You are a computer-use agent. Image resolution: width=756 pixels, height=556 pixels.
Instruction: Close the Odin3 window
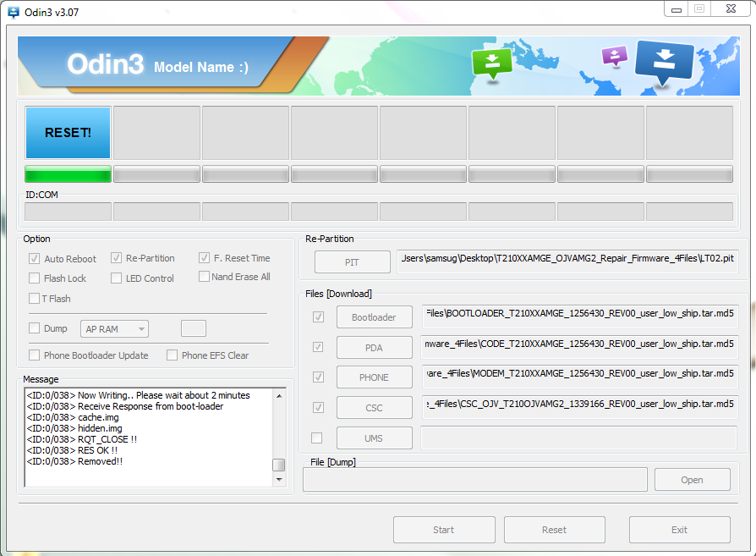[731, 8]
